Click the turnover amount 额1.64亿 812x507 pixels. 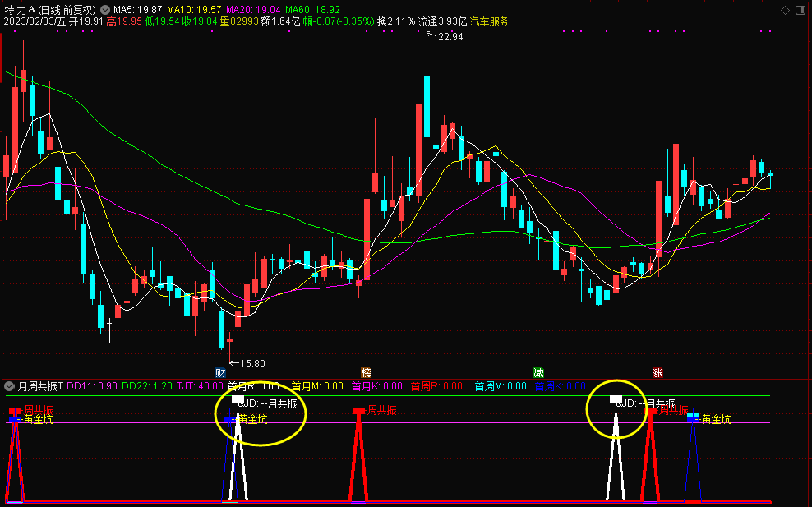point(281,21)
